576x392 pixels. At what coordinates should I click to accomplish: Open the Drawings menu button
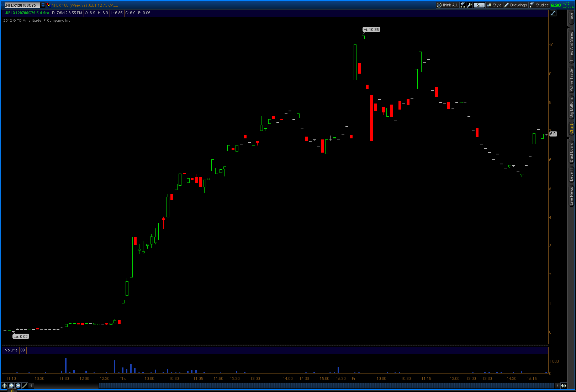(516, 5)
